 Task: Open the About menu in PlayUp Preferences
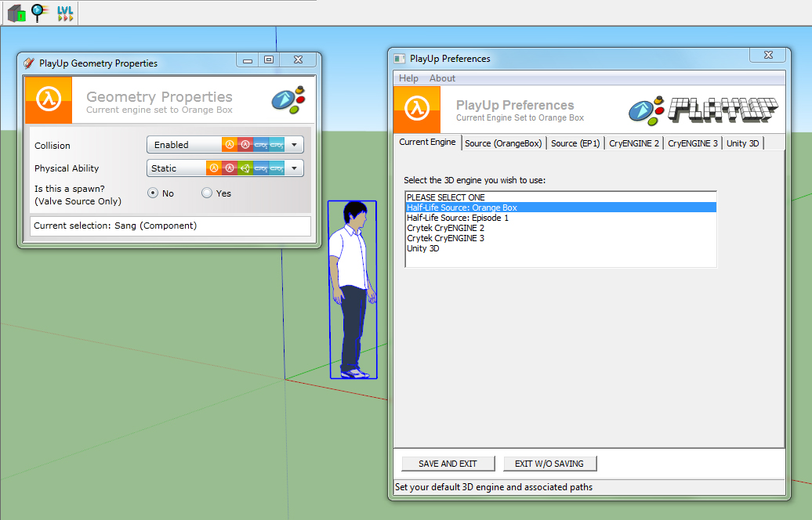pos(442,78)
